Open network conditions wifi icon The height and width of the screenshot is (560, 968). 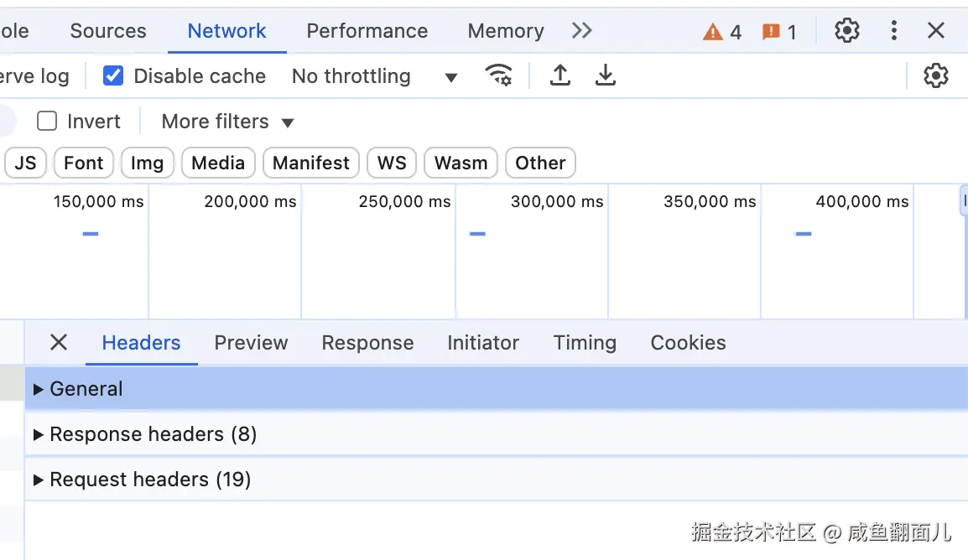(x=499, y=75)
